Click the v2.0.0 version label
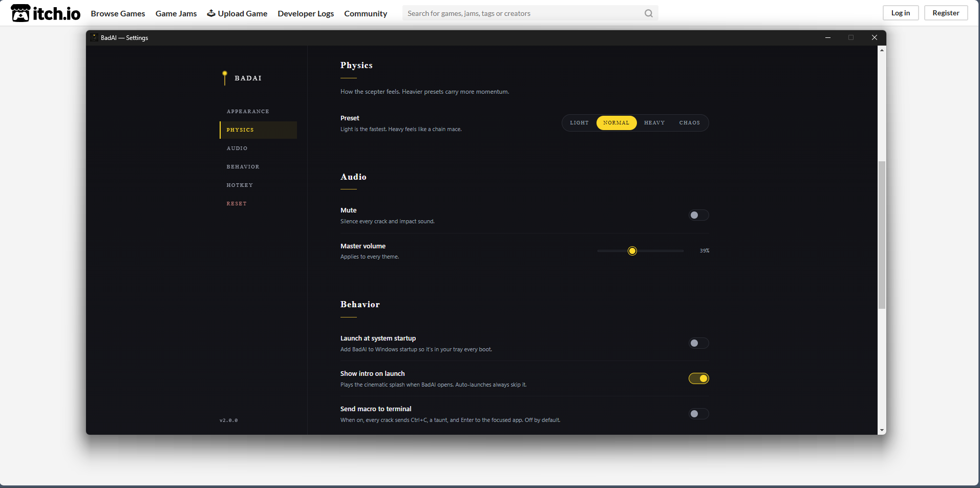This screenshot has width=980, height=488. point(229,420)
